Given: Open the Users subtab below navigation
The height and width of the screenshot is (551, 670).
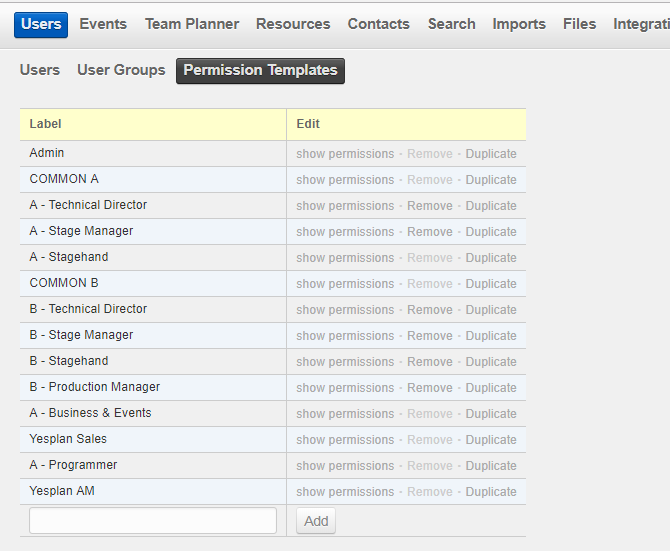Looking at the screenshot, I should (x=40, y=70).
